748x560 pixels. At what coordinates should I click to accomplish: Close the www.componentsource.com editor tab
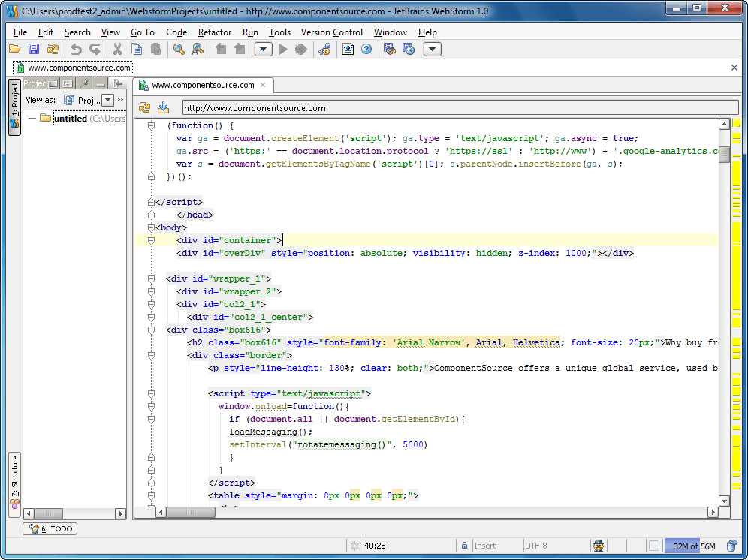tap(263, 85)
